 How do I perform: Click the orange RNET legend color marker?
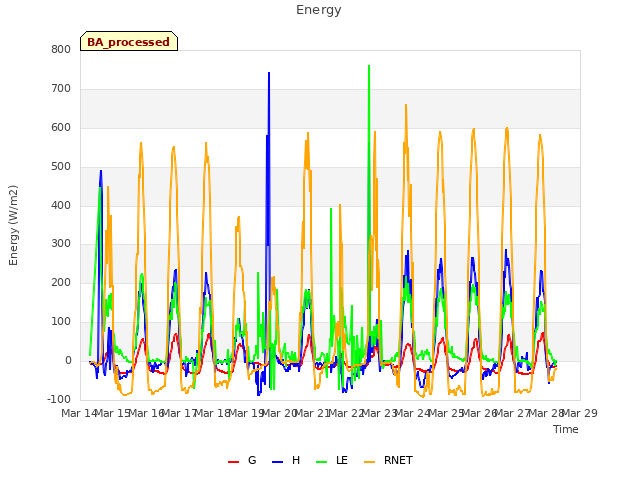tap(369, 462)
